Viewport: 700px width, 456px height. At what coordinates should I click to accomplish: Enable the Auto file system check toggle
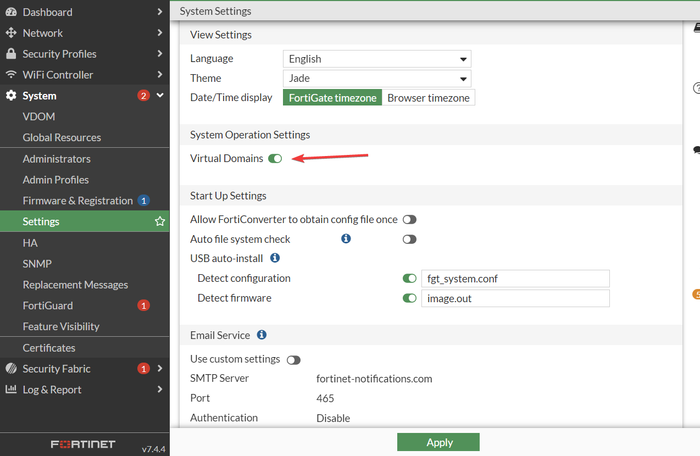click(409, 240)
